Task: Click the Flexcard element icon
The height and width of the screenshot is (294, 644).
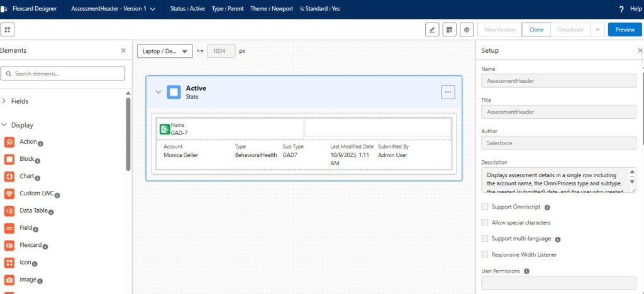Action: (9, 246)
